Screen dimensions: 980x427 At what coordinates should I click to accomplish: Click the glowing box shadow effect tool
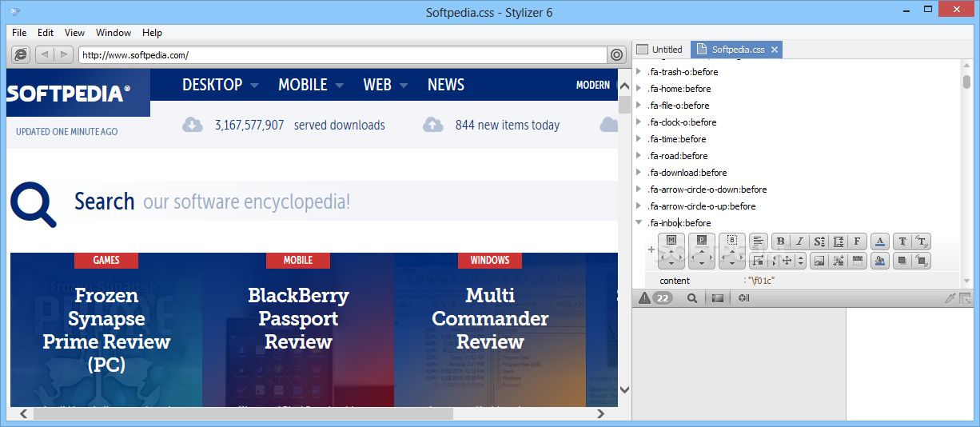(922, 261)
